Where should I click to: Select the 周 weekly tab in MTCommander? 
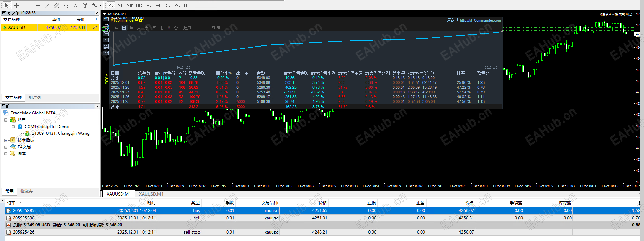pyautogui.click(x=132, y=28)
